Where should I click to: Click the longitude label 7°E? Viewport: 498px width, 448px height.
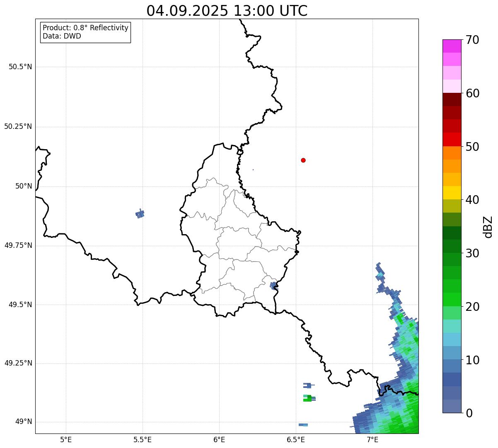pyautogui.click(x=372, y=439)
